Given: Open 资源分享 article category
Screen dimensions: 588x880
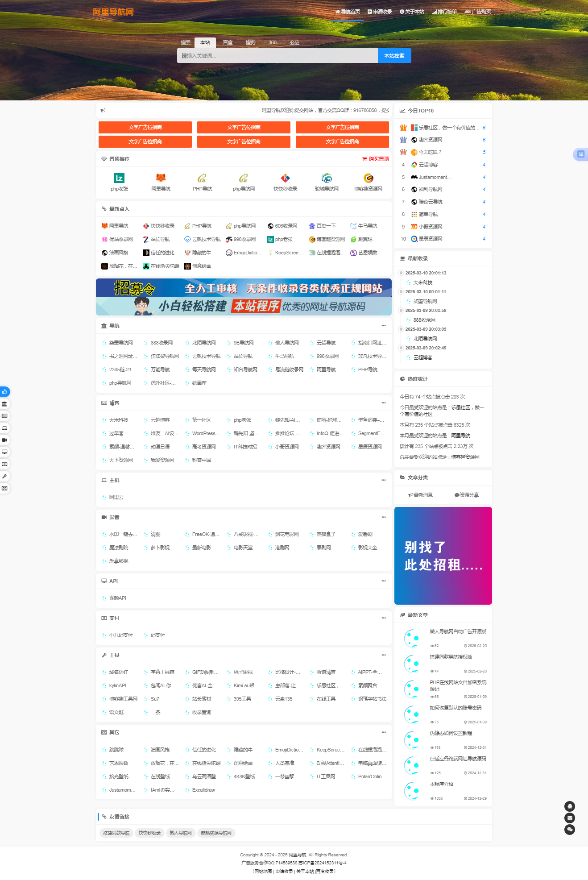Looking at the screenshot, I should coord(467,495).
